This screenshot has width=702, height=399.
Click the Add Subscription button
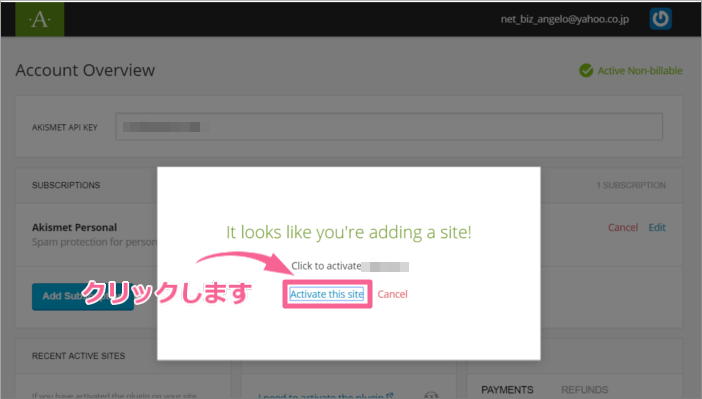83,296
